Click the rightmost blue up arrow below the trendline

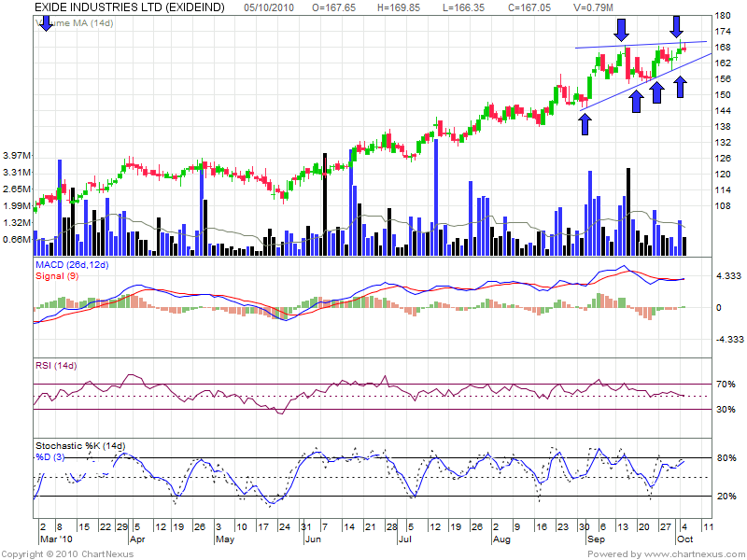pyautogui.click(x=681, y=87)
